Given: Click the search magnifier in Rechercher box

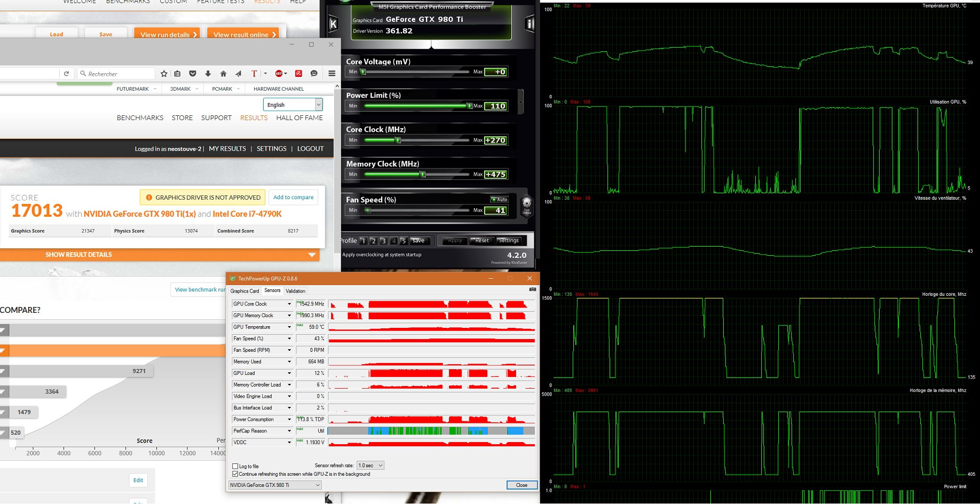Looking at the screenshot, I should point(83,74).
